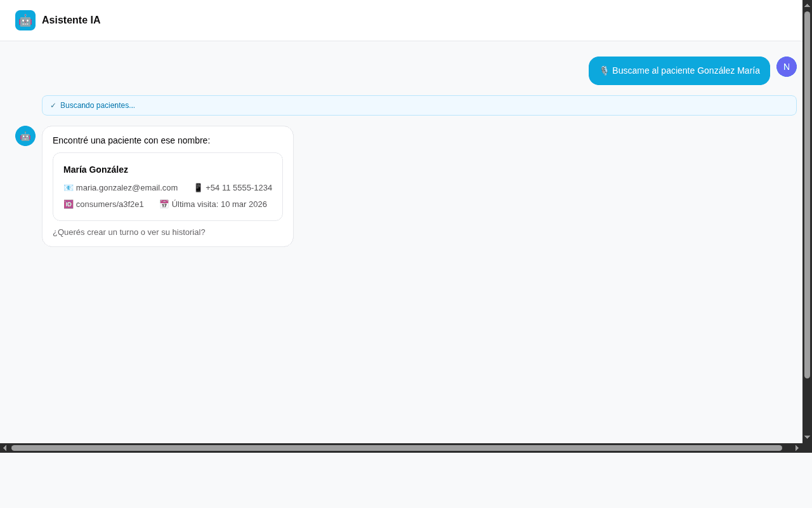Click the phone number +54 11 5555-1234
812x508 pixels.
click(239, 188)
